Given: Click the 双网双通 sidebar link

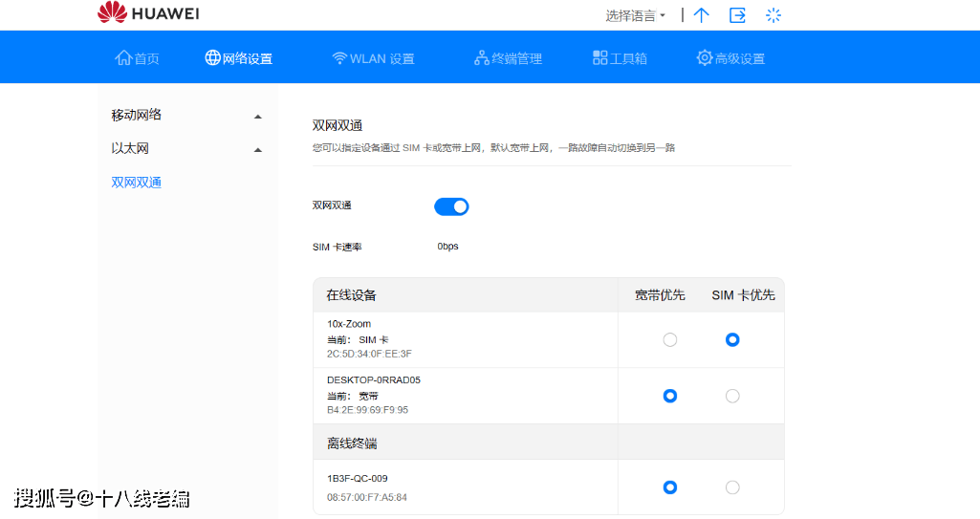Looking at the screenshot, I should point(137,183).
